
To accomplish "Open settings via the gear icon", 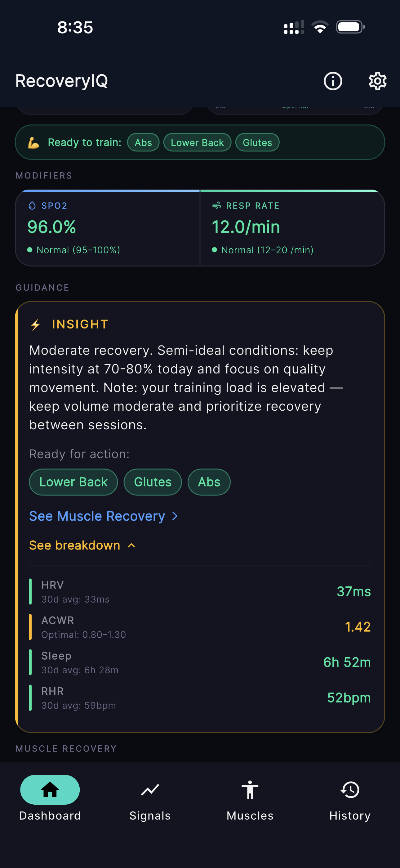I will 377,81.
